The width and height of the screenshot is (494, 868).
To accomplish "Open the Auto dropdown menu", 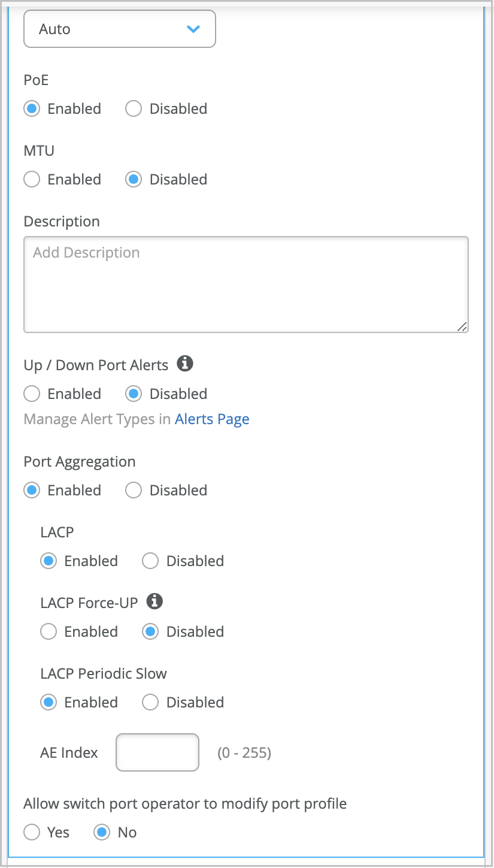I will 119,29.
